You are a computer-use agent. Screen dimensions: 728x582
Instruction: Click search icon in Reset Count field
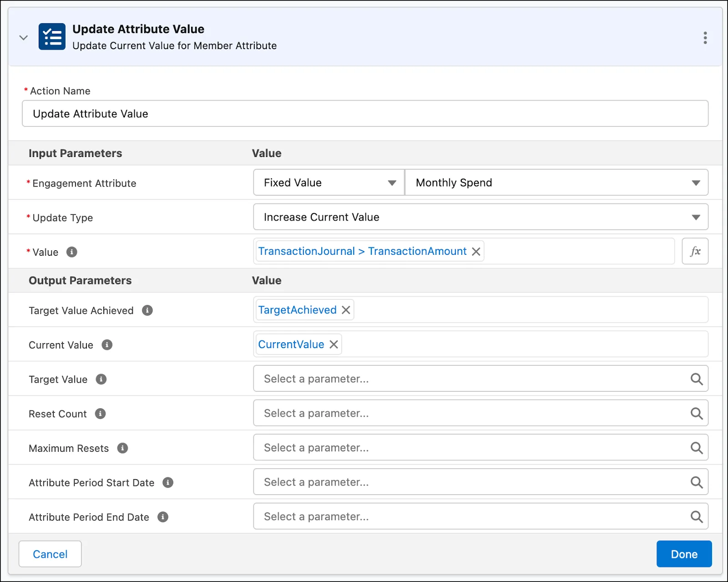(x=697, y=414)
